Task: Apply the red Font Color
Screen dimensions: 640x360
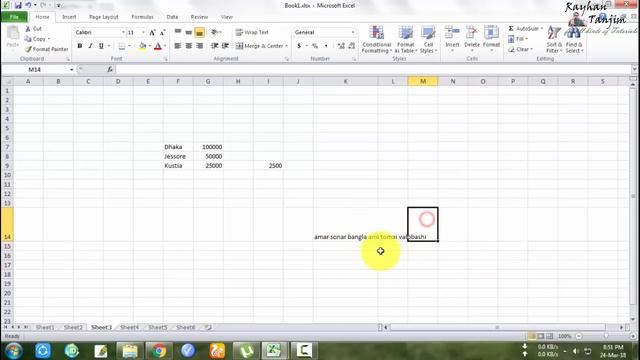Action: pyautogui.click(x=158, y=46)
